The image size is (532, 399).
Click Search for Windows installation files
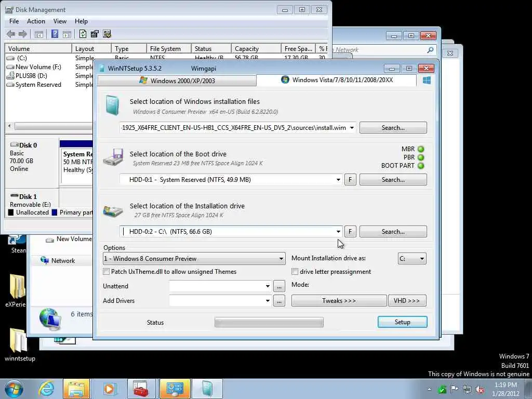[393, 128]
